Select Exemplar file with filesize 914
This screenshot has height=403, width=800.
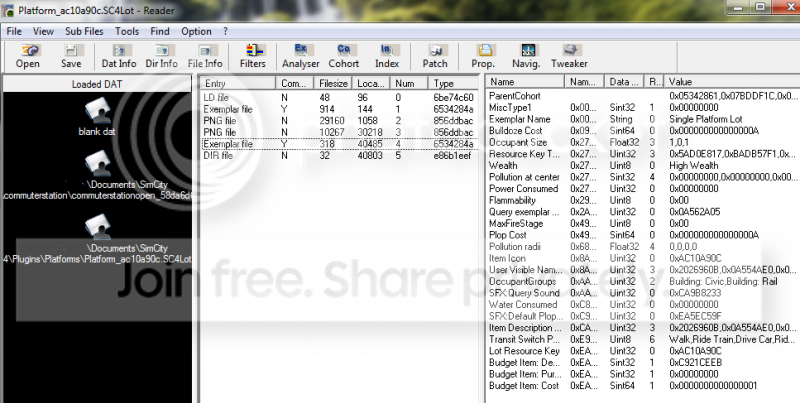(x=339, y=109)
